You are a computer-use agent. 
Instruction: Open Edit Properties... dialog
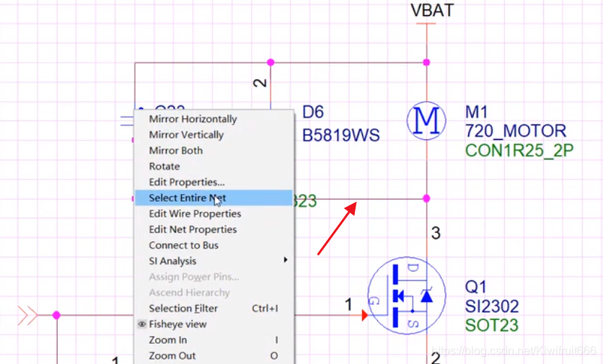tap(187, 182)
